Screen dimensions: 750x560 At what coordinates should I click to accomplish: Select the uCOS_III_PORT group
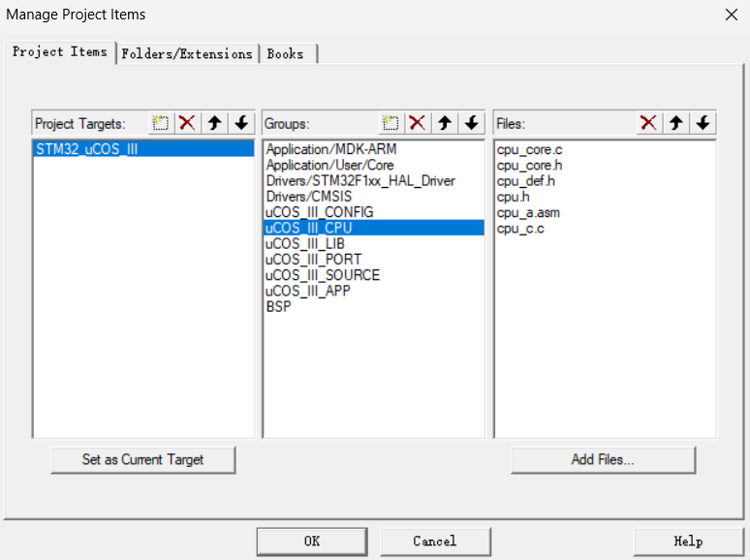pos(374,260)
